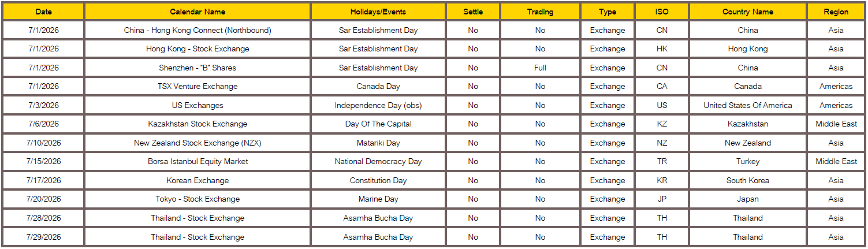Select the TSX Venture Exchange cell
The height and width of the screenshot is (249, 868).
click(198, 87)
